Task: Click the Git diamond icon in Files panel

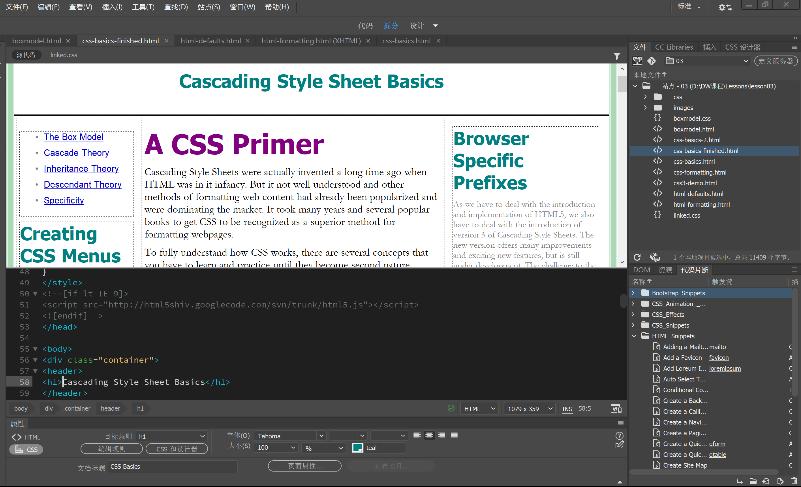Action: 652,61
